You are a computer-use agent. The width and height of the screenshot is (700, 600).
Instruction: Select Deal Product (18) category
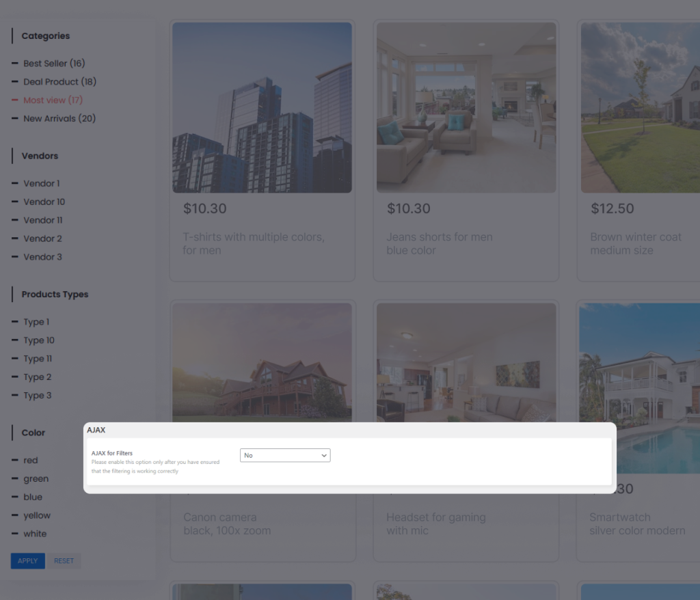(x=60, y=82)
